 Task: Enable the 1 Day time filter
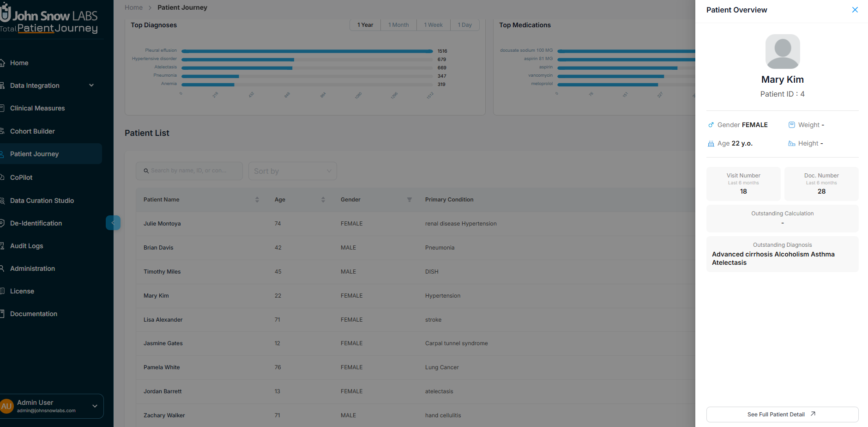coord(464,24)
